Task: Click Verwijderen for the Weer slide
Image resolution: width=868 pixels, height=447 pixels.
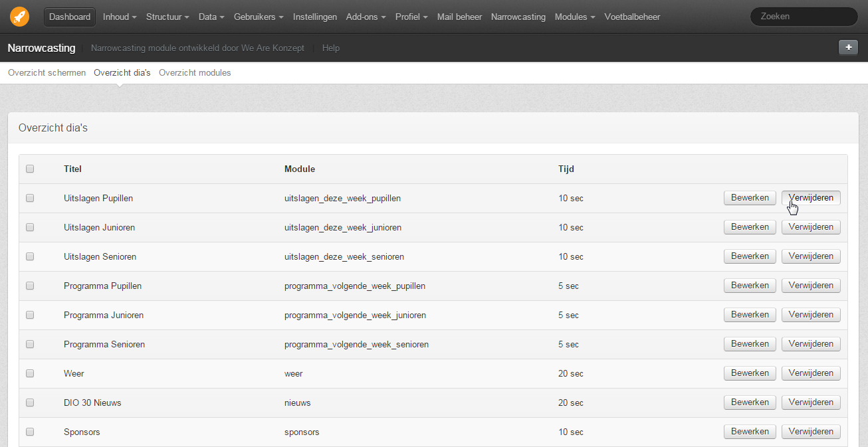Action: [x=811, y=373]
